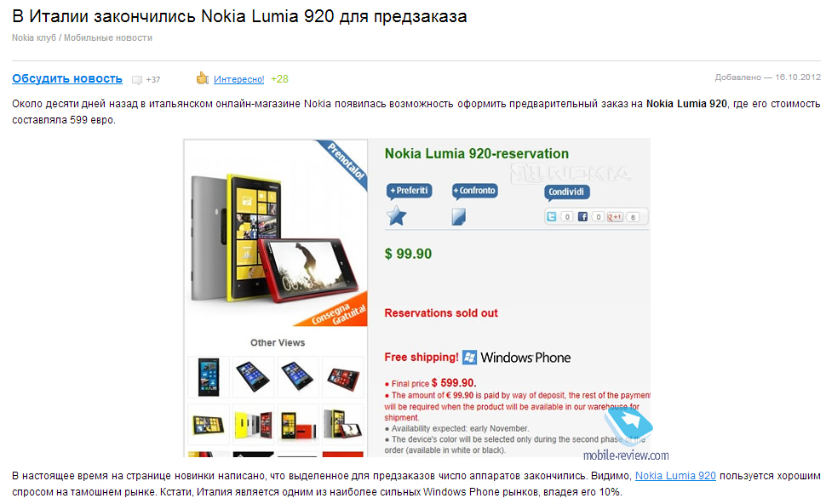Select the red Lumia landscape thumbnail
The image size is (826, 504).
click(343, 377)
